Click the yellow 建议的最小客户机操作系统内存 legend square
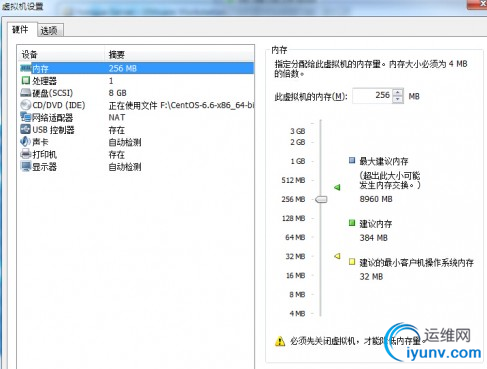Image resolution: width=487 pixels, height=369 pixels. point(352,262)
